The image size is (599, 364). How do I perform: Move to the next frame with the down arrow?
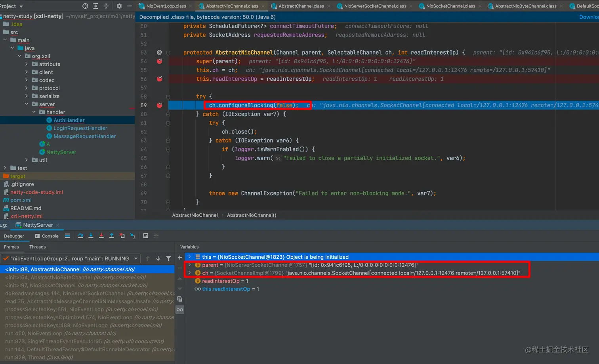pyautogui.click(x=158, y=258)
